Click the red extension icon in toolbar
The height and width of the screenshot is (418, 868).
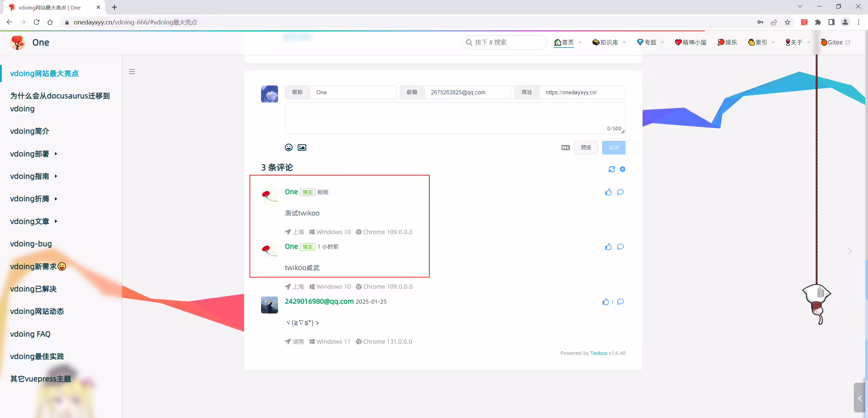pyautogui.click(x=804, y=22)
